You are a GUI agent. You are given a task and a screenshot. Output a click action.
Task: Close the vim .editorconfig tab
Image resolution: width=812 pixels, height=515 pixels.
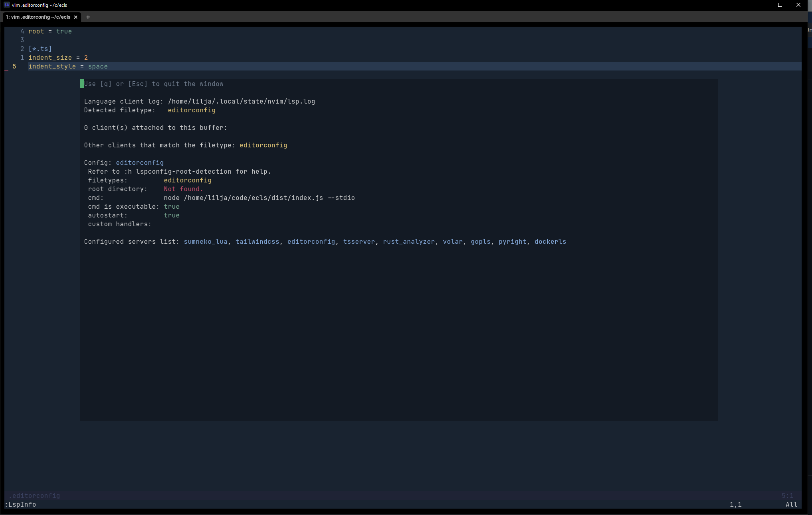(x=76, y=17)
